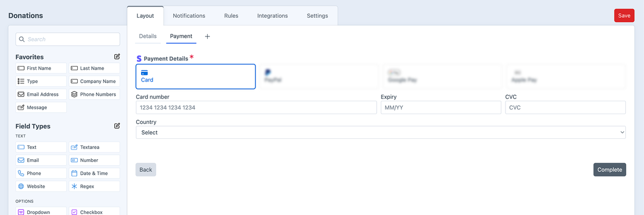Click the red Save button
Screen dimensions: 644x215
624,16
